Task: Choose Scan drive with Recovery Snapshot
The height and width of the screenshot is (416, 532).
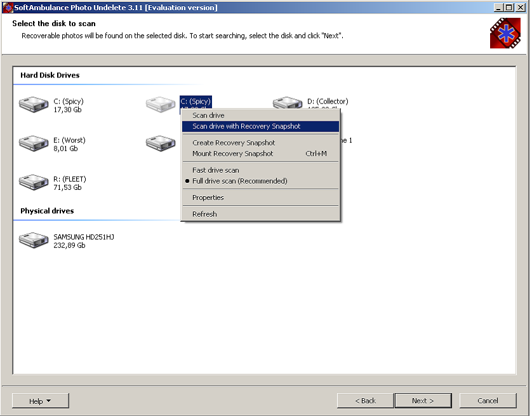Action: (260, 126)
